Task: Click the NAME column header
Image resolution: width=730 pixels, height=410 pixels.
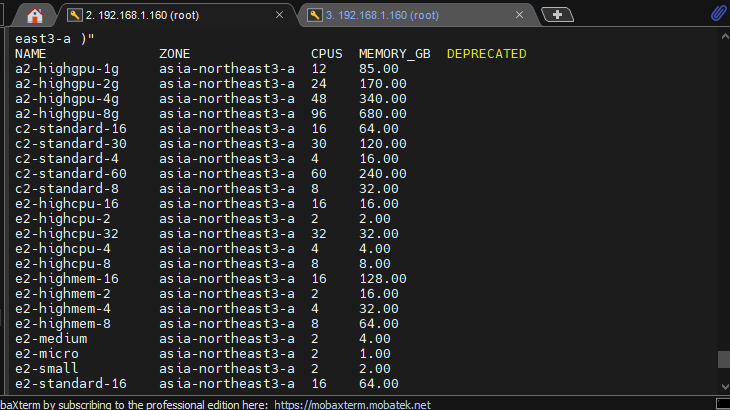Action: (31, 54)
